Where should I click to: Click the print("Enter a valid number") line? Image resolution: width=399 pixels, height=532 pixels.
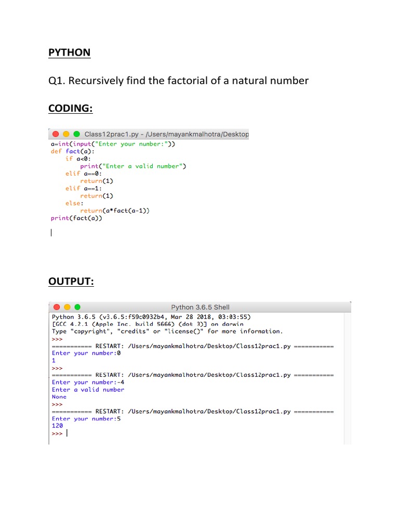click(133, 166)
